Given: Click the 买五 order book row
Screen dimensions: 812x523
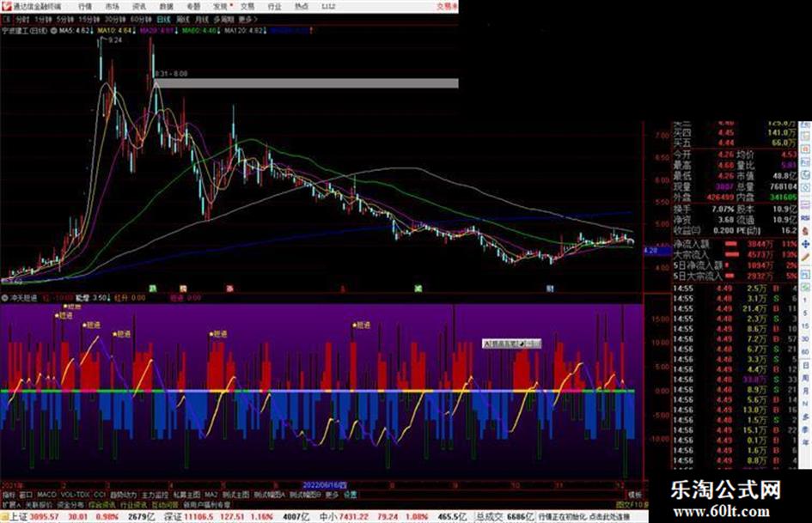Looking at the screenshot, I should [736, 143].
